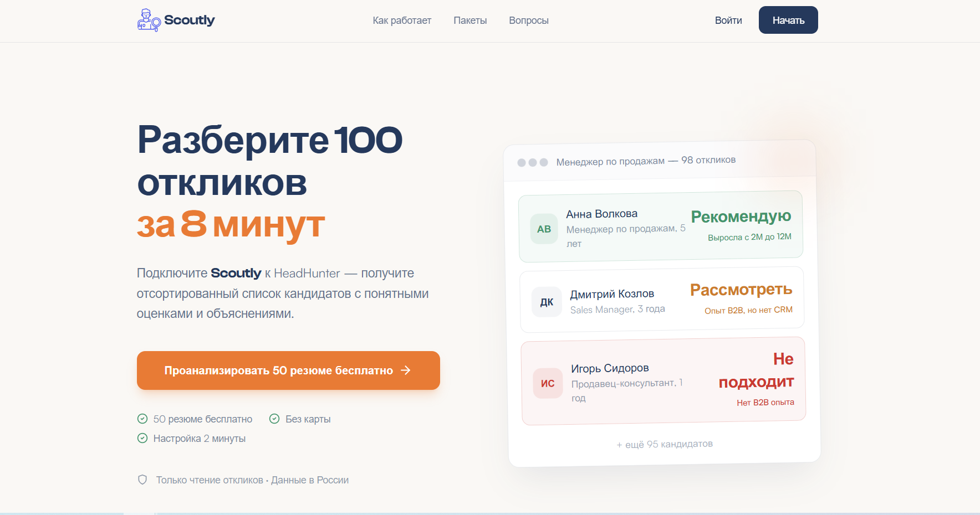980x515 pixels.
Task: Select candidate name Дмитрий Козлов
Action: (612, 293)
